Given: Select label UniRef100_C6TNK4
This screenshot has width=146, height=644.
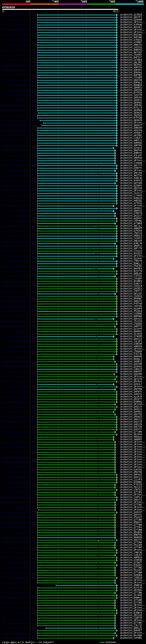Looking at the screenshot, I should (131, 60).
